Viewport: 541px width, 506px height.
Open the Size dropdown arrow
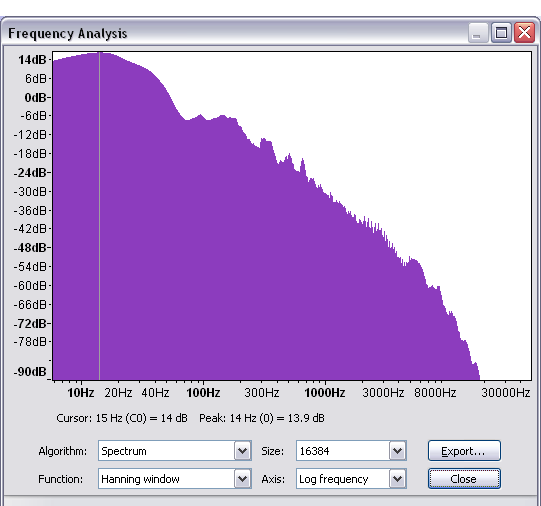click(397, 451)
